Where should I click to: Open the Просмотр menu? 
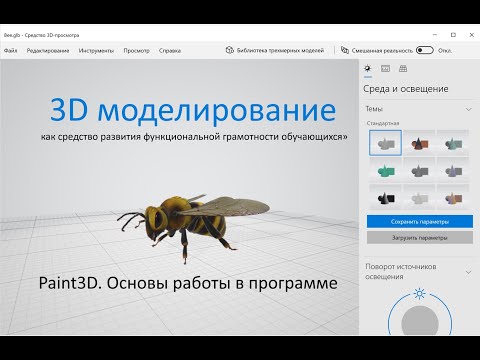[x=136, y=51]
